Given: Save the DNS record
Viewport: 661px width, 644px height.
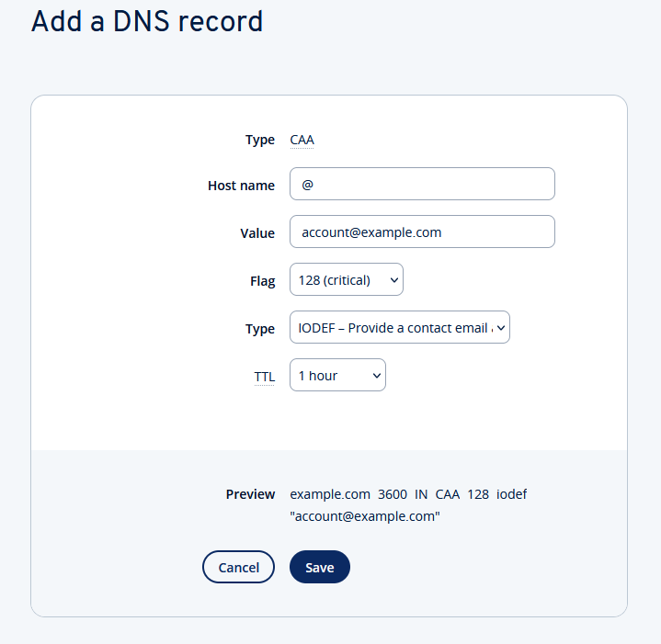Looking at the screenshot, I should (x=319, y=567).
